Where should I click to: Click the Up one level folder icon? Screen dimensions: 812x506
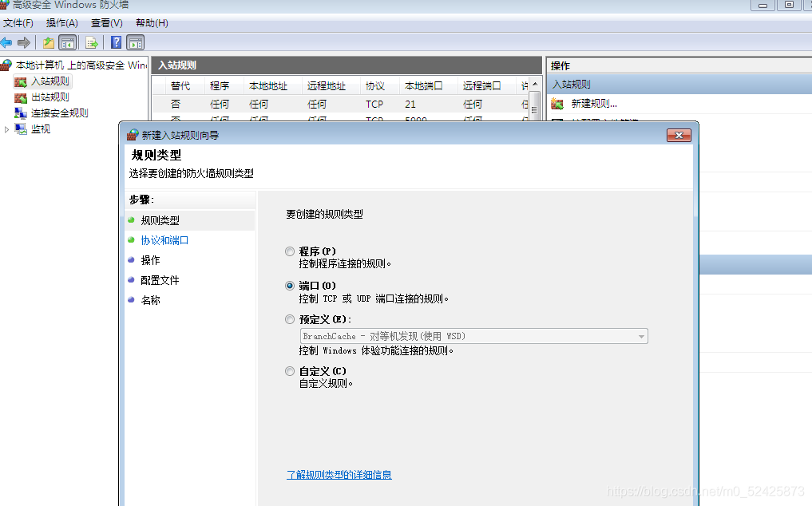tap(49, 42)
